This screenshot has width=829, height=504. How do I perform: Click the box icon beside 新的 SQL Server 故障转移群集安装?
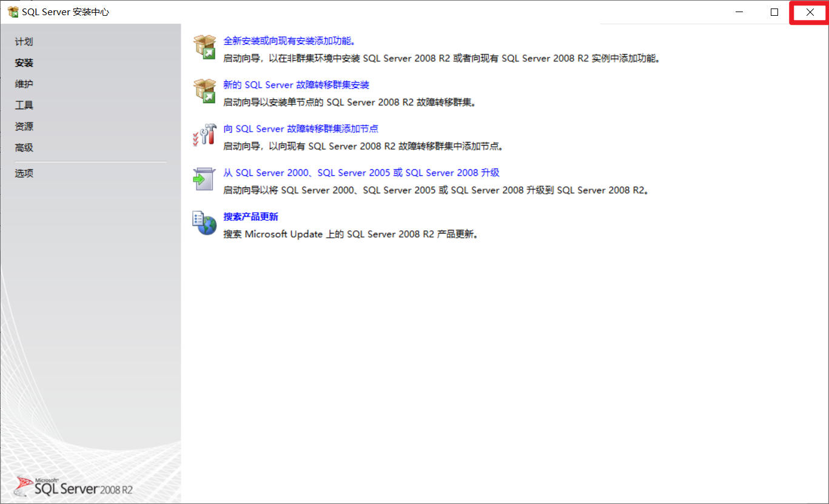coord(204,91)
